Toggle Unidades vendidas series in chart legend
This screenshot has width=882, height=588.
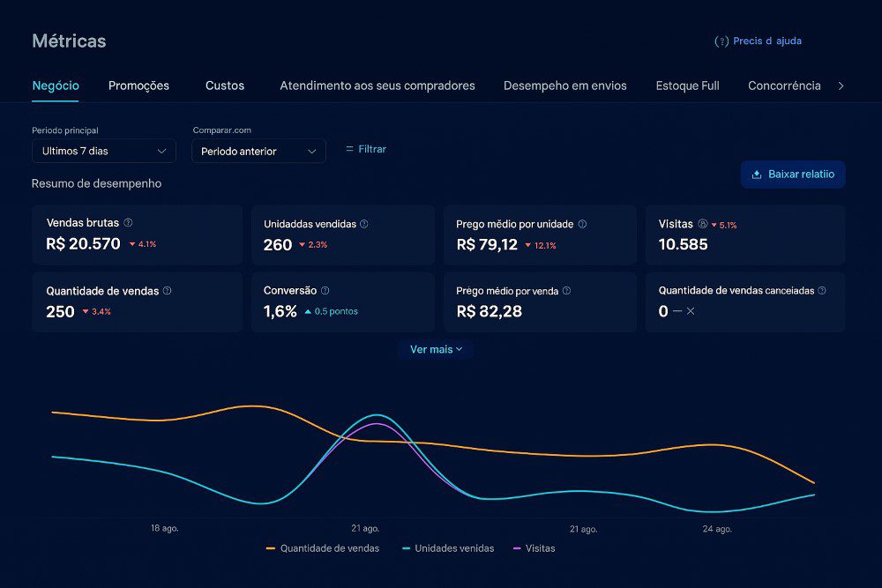[447, 548]
